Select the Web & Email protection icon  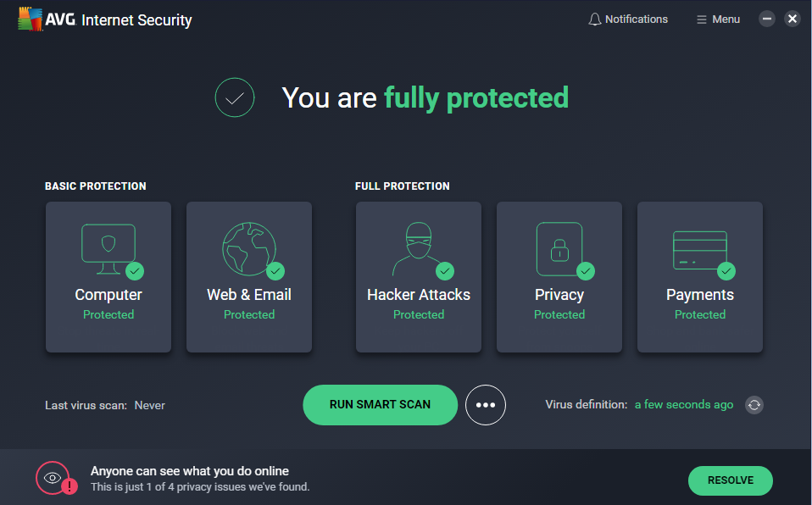tap(248, 248)
